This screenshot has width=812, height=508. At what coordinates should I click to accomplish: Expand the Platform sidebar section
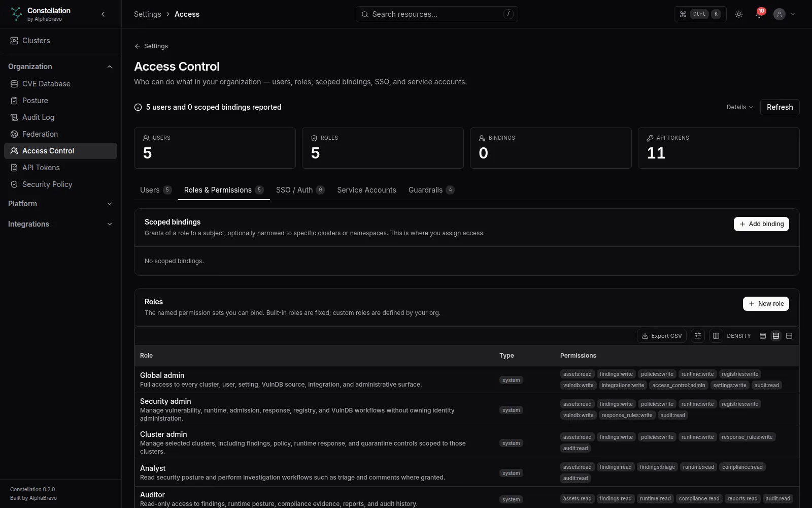[60, 204]
